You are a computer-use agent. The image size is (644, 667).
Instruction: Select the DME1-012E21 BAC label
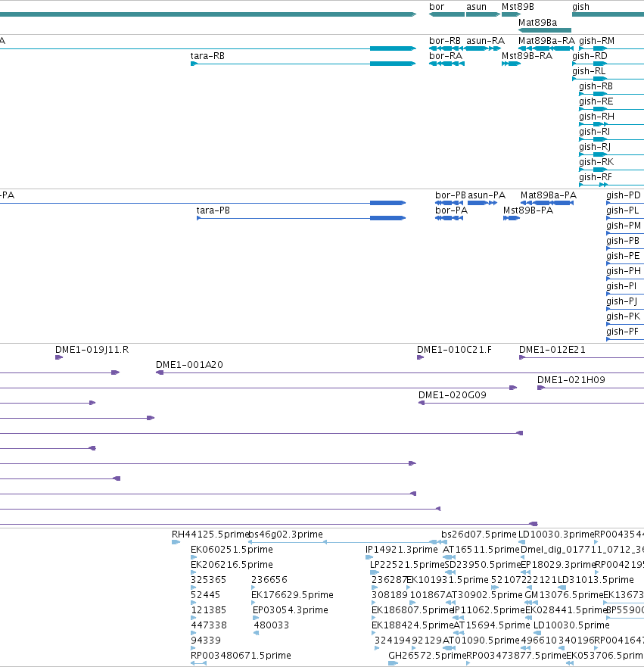552,350
